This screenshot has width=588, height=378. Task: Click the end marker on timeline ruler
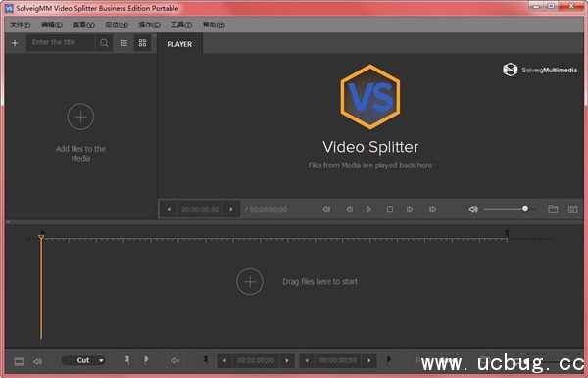pyautogui.click(x=507, y=233)
